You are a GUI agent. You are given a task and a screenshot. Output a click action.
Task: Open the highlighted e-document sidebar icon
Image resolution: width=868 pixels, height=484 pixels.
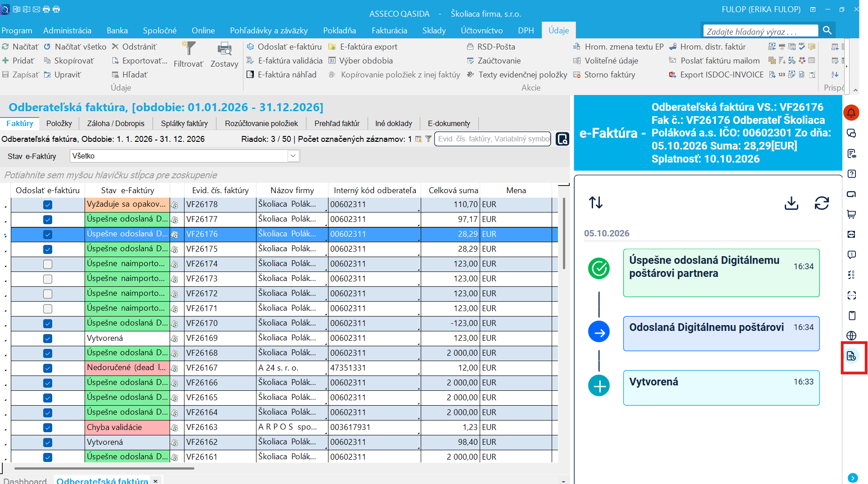851,356
